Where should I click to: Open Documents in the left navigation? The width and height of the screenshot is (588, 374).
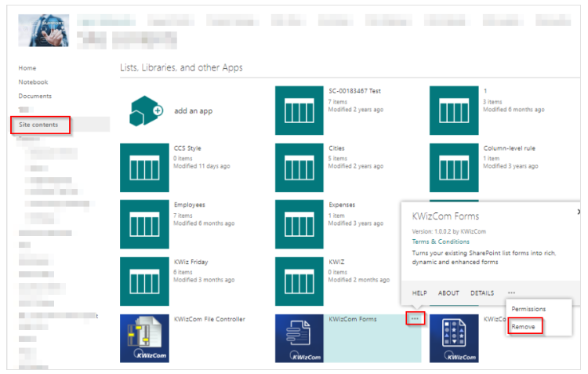coord(35,96)
